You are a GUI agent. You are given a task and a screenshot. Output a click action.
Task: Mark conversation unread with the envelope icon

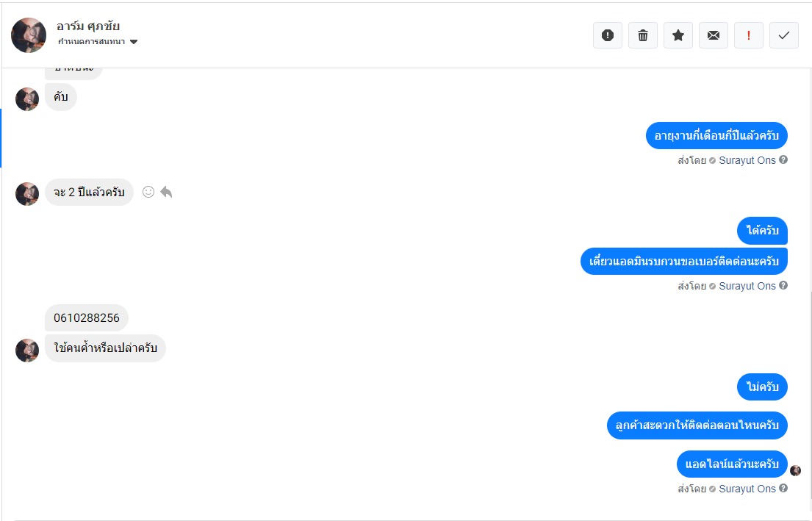coord(714,35)
